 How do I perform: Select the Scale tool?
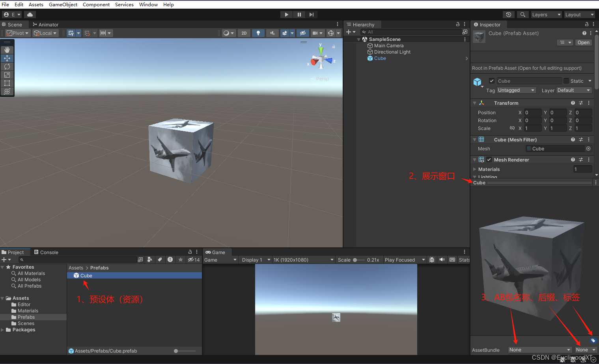tap(7, 75)
